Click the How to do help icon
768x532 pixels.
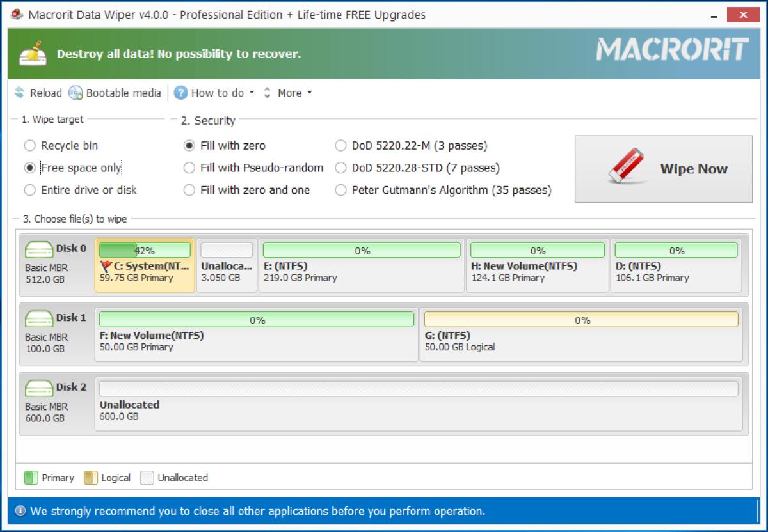click(x=180, y=93)
